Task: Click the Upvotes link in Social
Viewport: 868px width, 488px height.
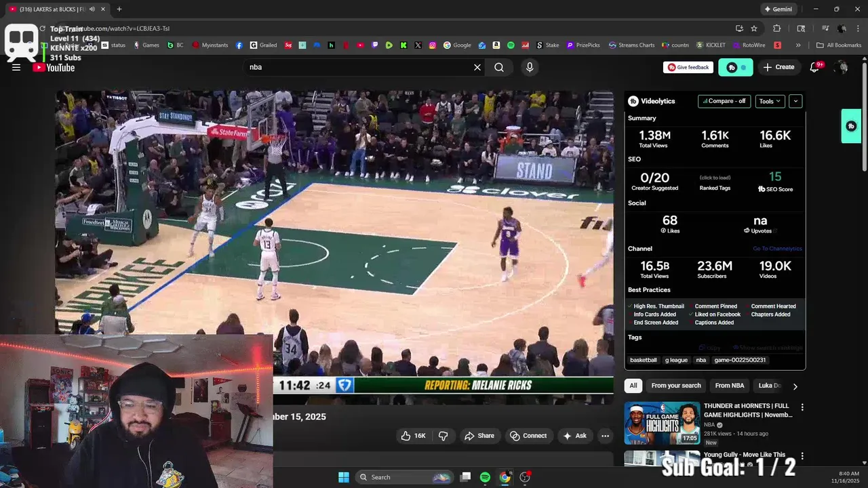Action: pos(760,231)
